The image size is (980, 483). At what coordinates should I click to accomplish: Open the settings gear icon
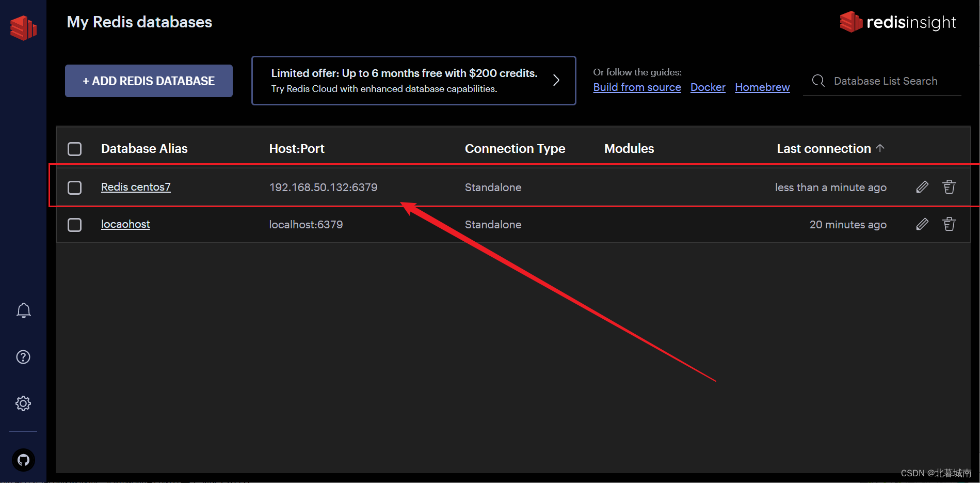(x=23, y=403)
